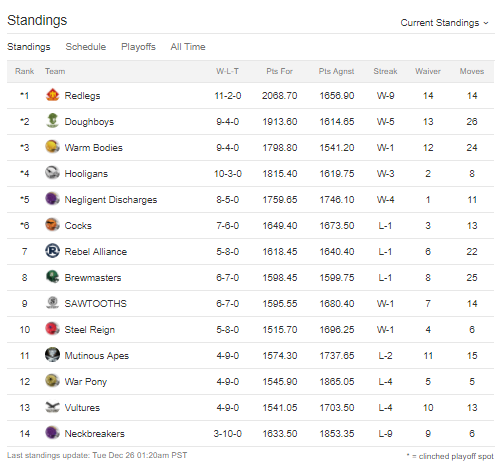Click the Rebel Alliance R logo icon
Screen dimensions: 503x469
click(52, 251)
